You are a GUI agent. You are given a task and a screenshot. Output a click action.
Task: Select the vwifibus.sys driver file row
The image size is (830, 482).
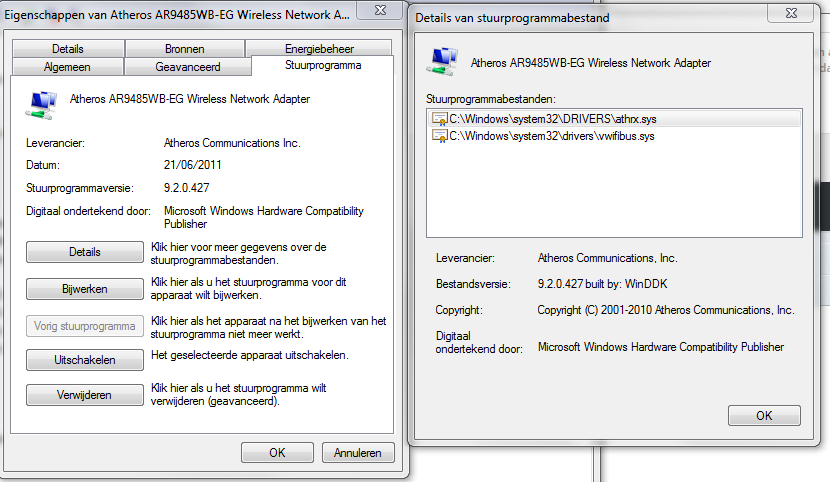[614, 136]
